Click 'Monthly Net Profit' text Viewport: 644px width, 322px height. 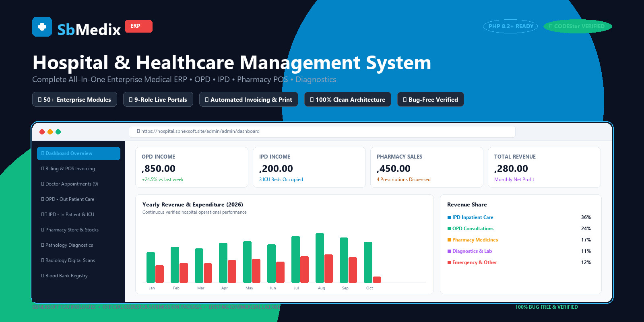(514, 180)
